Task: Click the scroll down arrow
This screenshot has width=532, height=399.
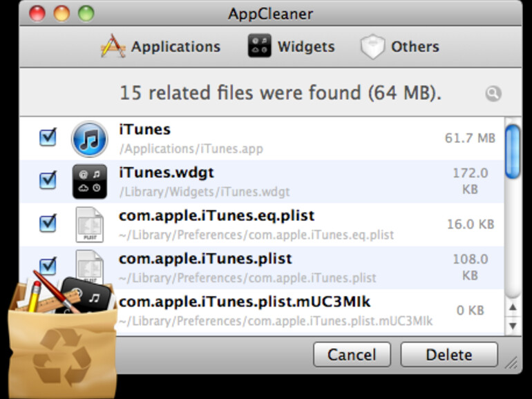Action: click(512, 324)
